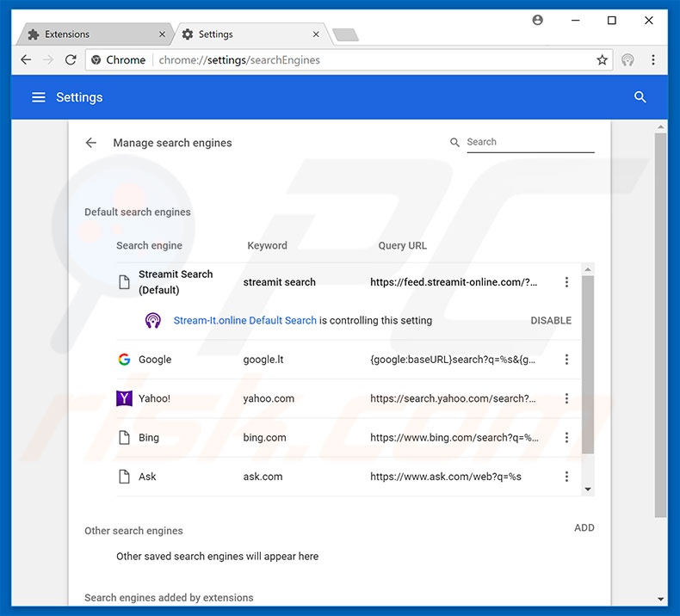Click the search.yahoo.com query URL
680x616 pixels.
[x=453, y=398]
